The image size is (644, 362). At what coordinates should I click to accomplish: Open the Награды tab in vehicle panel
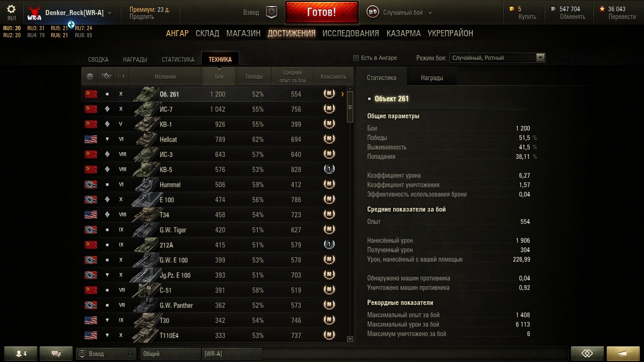click(x=432, y=78)
